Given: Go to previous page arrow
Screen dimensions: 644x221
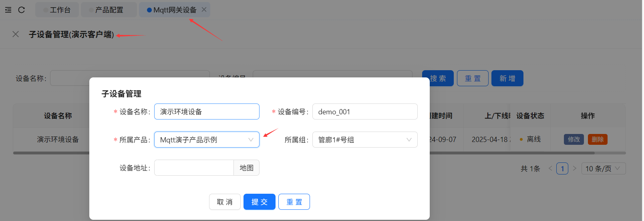Looking at the screenshot, I should click(550, 168).
